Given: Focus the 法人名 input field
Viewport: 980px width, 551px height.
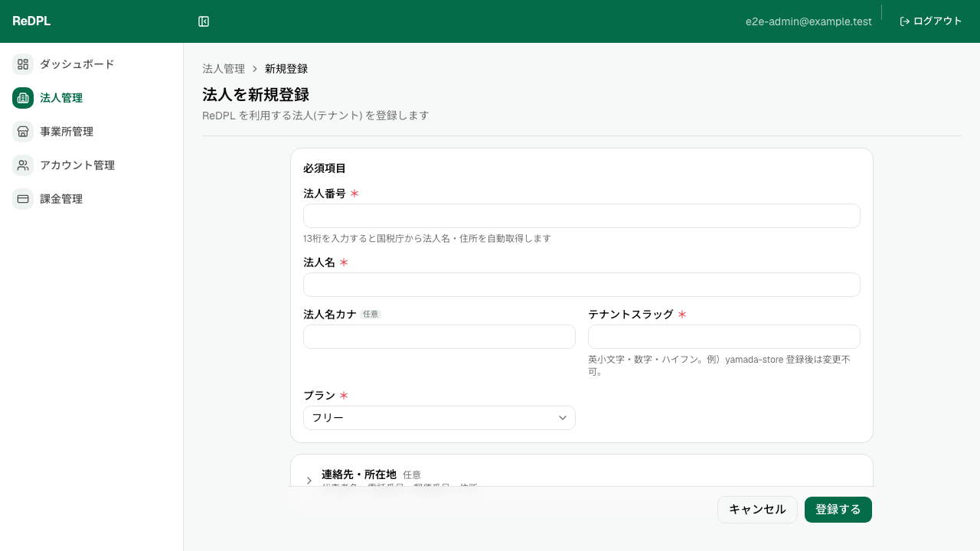Looking at the screenshot, I should (x=582, y=285).
